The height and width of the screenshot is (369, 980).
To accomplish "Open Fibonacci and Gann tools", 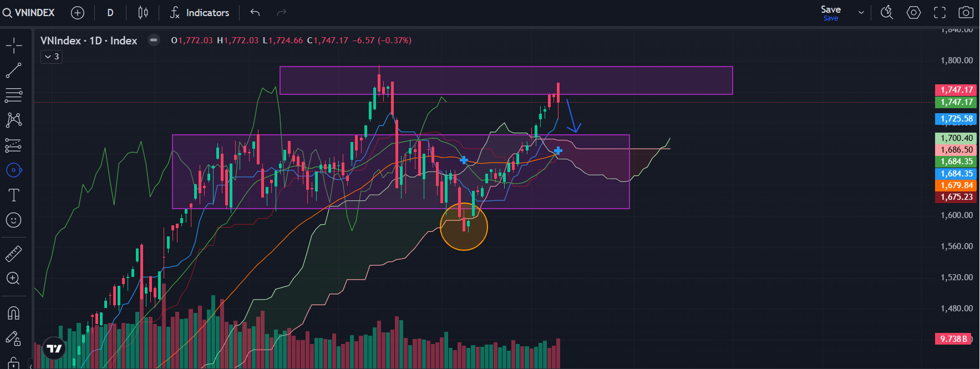I will (14, 95).
